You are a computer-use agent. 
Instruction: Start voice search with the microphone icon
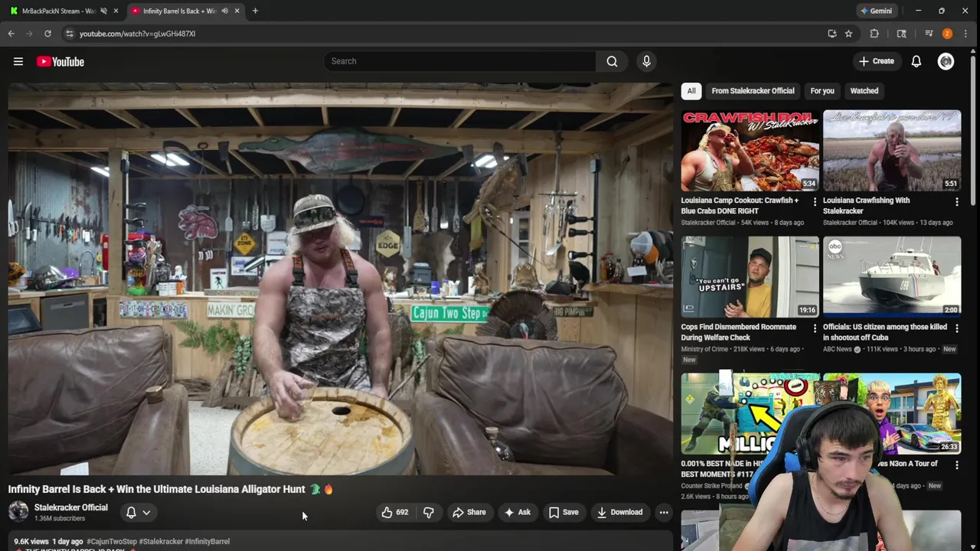(x=646, y=61)
